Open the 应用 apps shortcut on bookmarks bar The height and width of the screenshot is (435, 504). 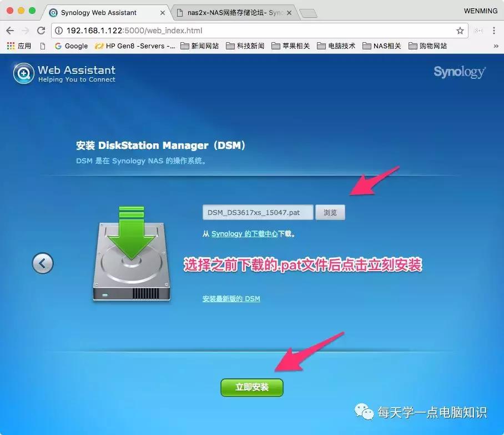[19, 46]
